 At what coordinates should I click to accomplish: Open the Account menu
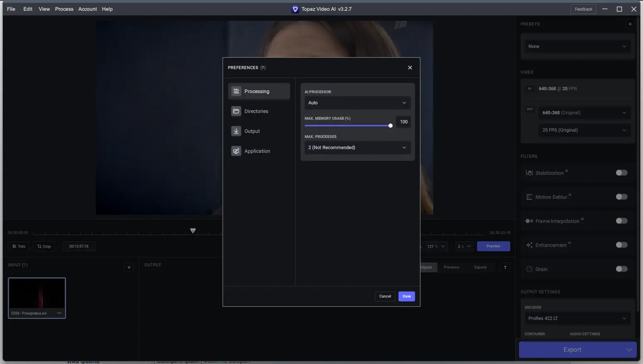click(x=88, y=9)
